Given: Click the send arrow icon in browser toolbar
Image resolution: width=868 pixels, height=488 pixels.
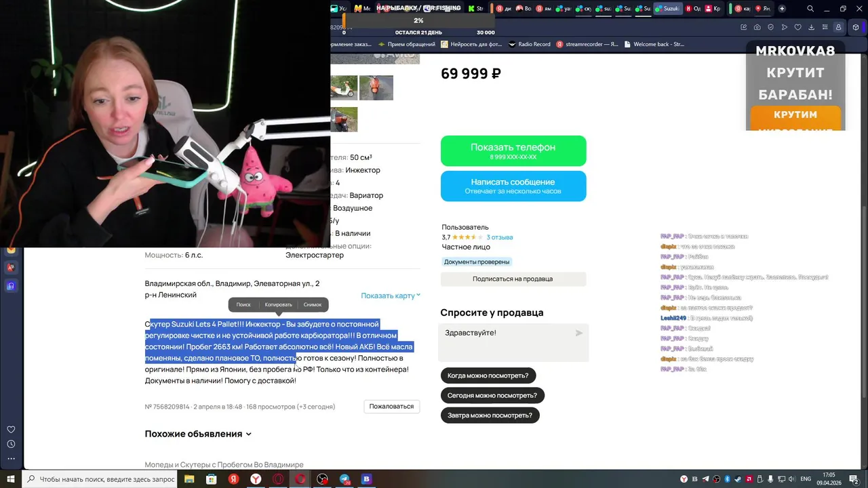Looking at the screenshot, I should tap(785, 27).
